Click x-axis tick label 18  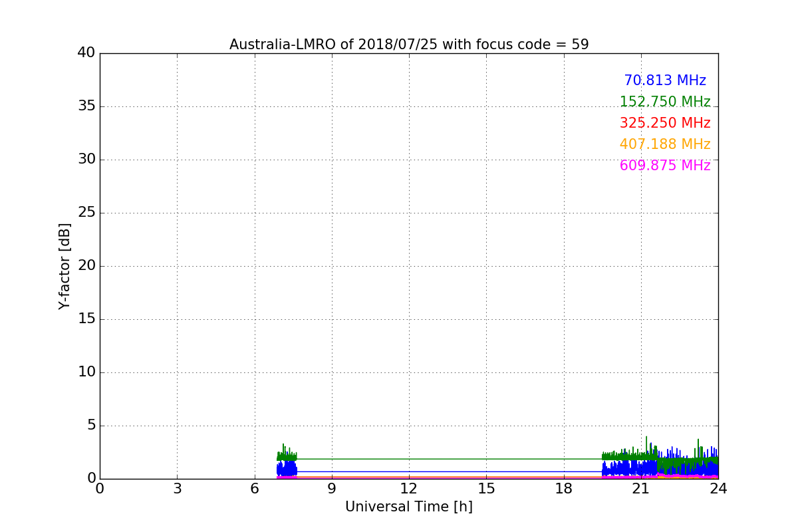point(564,489)
